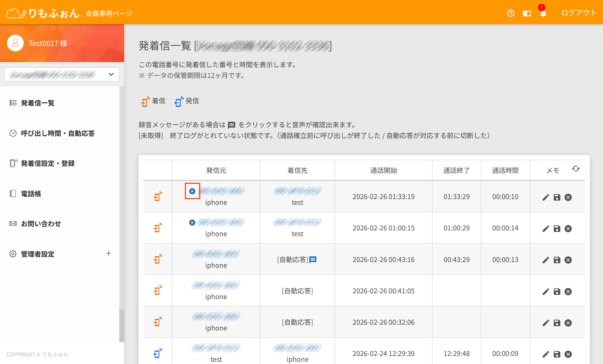Expand 管理者設定 with the plus icon
The width and height of the screenshot is (603, 364).
pyautogui.click(x=109, y=253)
